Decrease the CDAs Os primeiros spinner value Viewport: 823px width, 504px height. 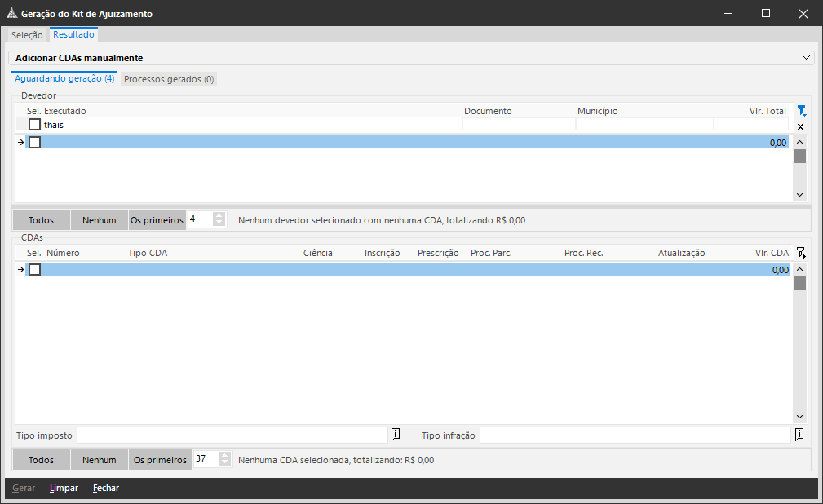[224, 463]
